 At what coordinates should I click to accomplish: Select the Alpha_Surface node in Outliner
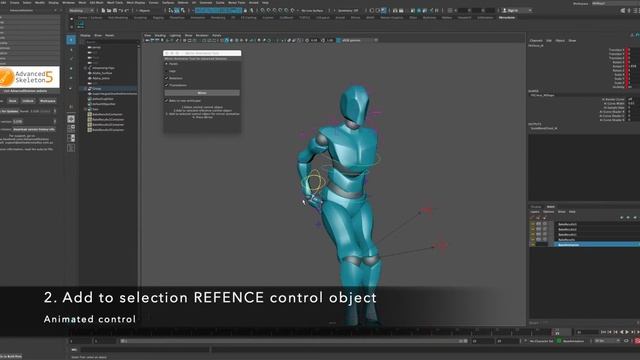tap(102, 73)
